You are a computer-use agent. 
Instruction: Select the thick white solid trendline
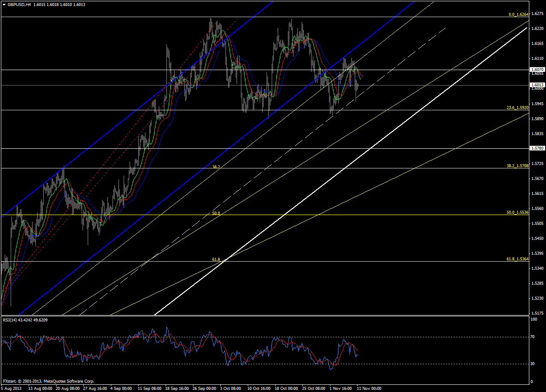click(x=340, y=172)
